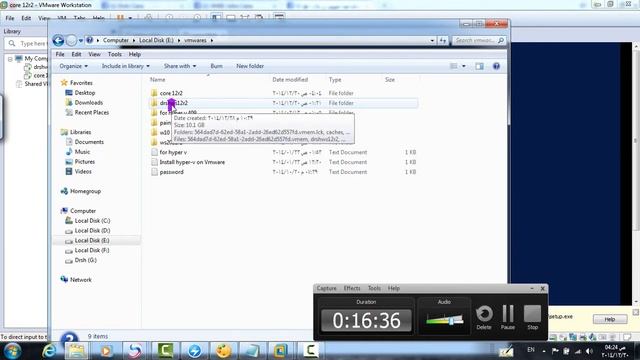Select Drsh (G:) drive
Viewport: 640px width, 360px height.
click(x=85, y=260)
